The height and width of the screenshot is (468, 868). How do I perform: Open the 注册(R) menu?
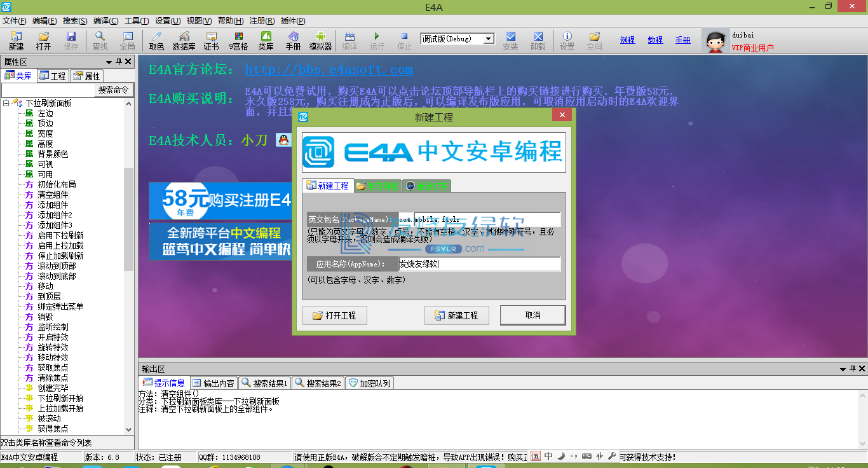click(x=261, y=21)
